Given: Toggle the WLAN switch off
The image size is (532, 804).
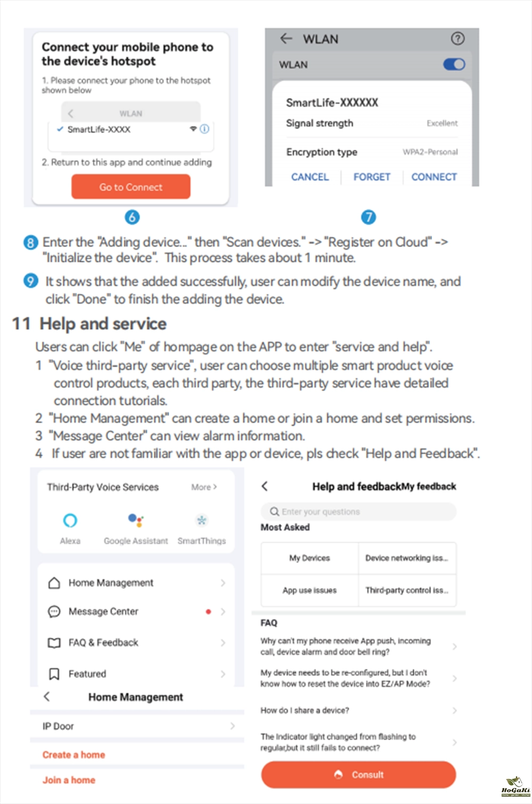Looking at the screenshot, I should pos(454,64).
